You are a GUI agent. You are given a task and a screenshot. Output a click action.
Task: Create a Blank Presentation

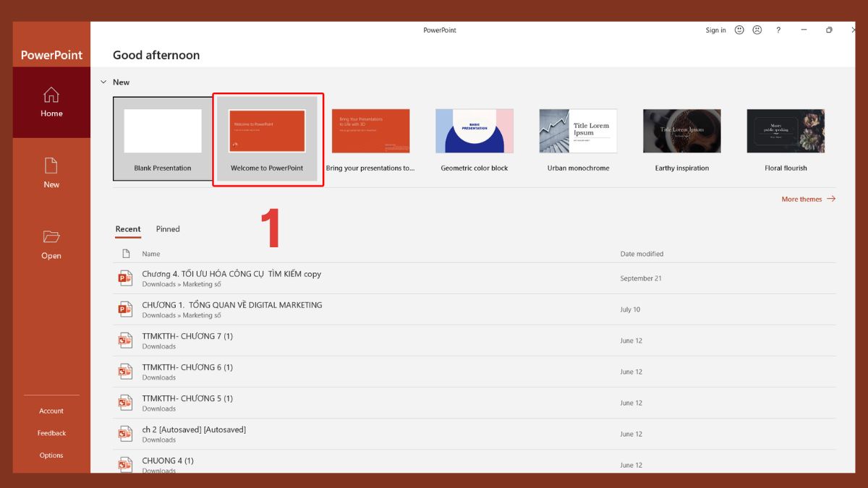pos(163,131)
